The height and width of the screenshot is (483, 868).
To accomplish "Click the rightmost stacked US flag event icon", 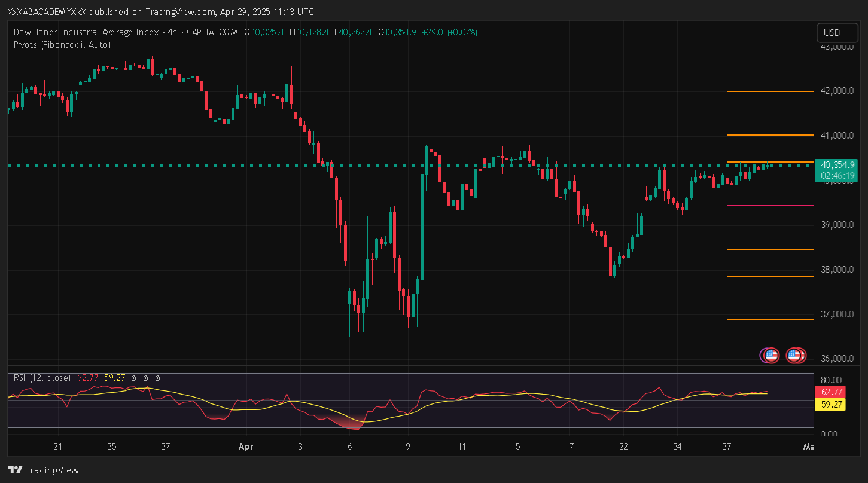I will [797, 356].
